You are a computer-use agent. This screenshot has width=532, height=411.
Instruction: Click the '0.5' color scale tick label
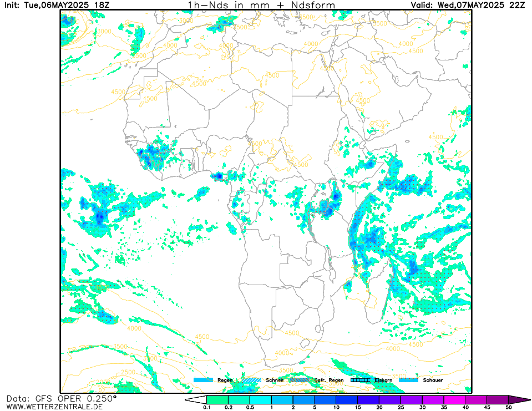(x=250, y=408)
